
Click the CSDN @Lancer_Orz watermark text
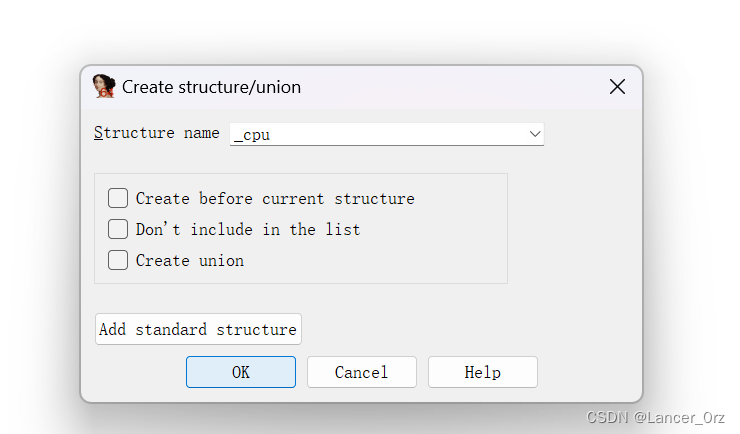658,416
